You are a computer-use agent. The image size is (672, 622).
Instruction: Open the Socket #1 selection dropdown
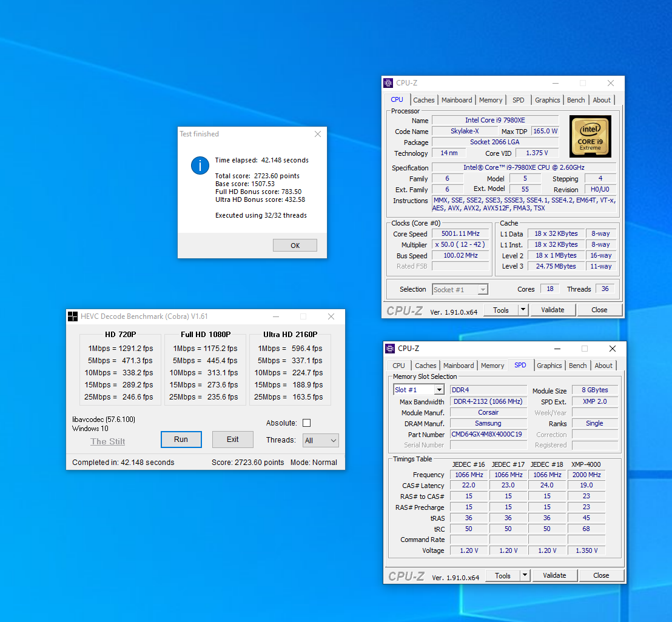(460, 290)
